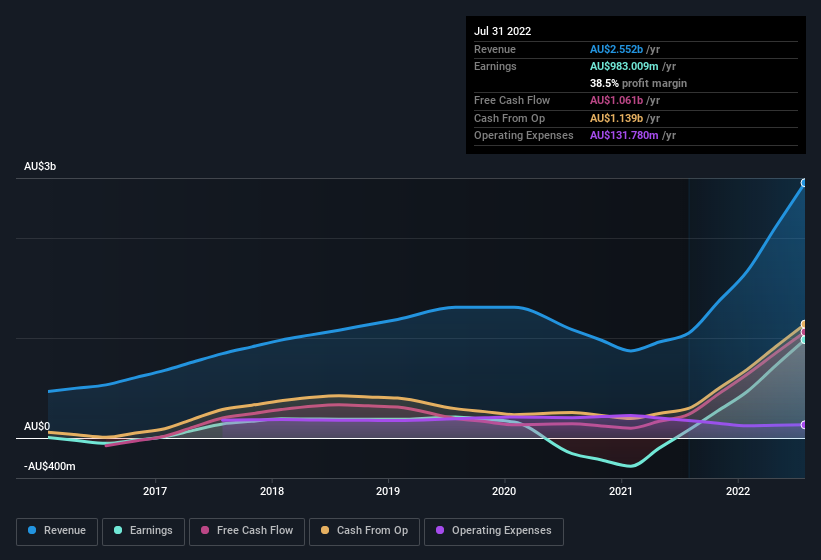
Task: Click the Jul 31 2022 tooltip date header
Action: [x=503, y=31]
